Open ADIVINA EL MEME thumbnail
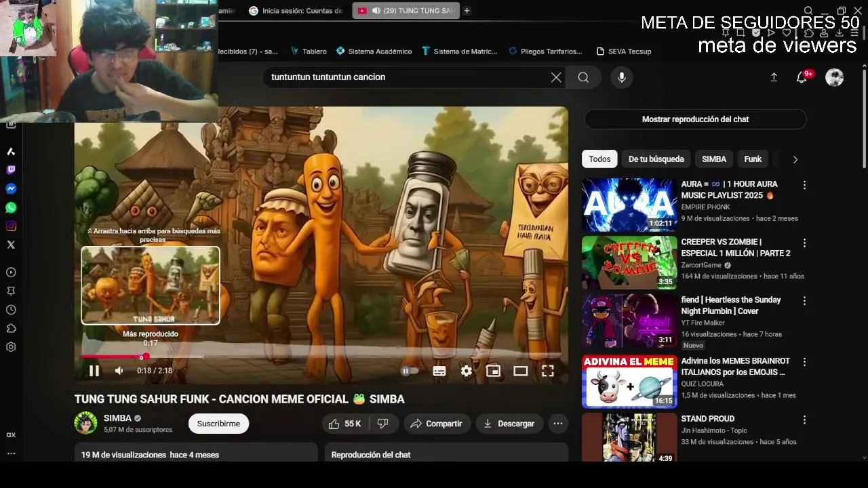Viewport: 868px width, 488px height. [x=629, y=382]
